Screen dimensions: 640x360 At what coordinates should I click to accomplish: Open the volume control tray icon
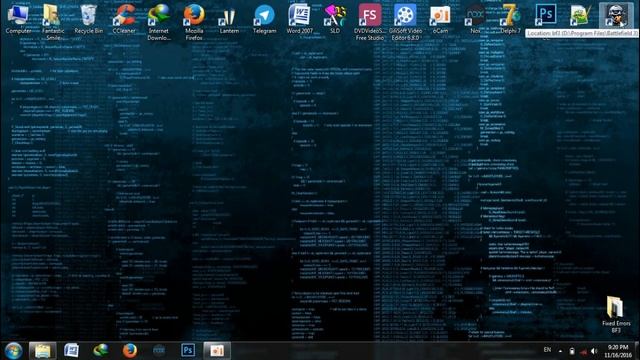(594, 351)
